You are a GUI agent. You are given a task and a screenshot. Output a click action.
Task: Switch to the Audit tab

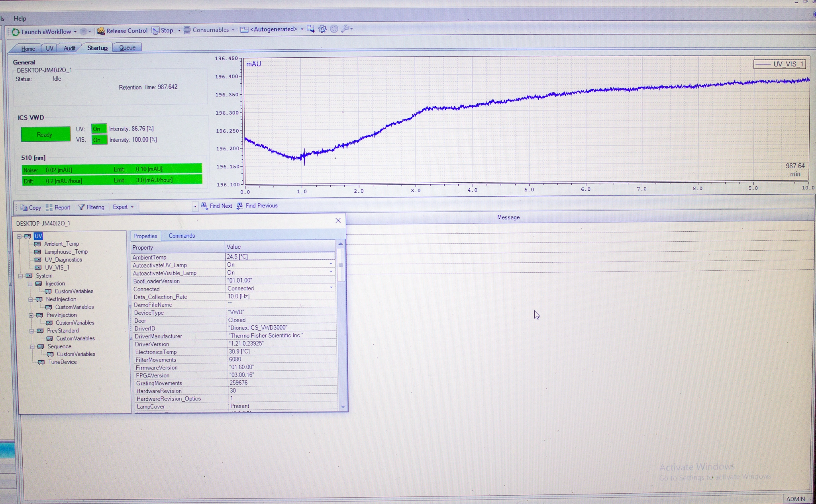point(69,48)
